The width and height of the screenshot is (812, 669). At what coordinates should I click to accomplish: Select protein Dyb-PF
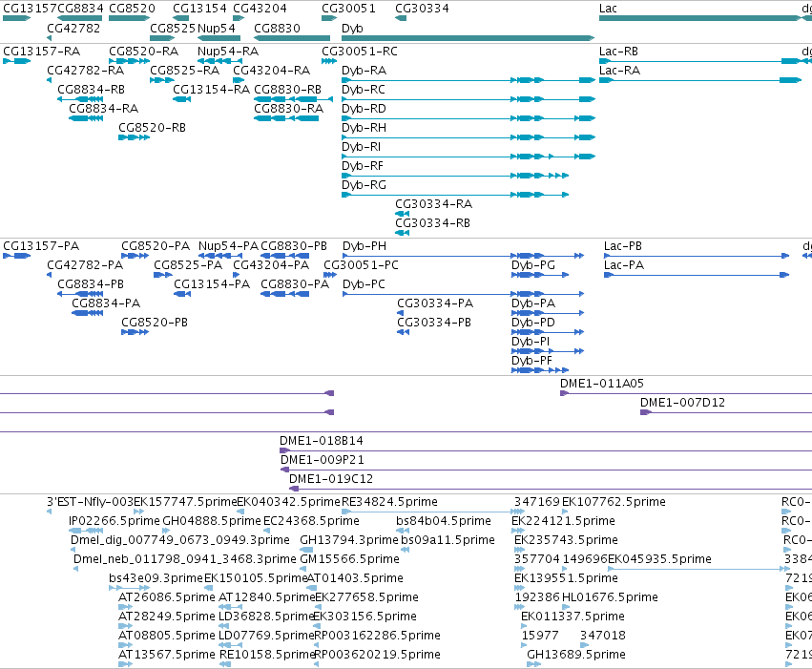(531, 361)
